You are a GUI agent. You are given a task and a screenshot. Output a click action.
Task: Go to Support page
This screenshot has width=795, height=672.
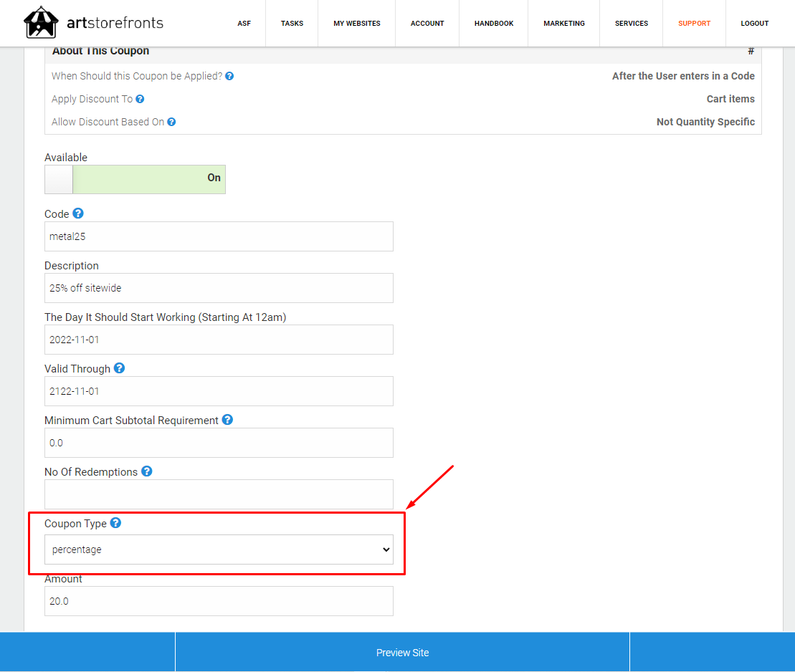click(x=694, y=24)
